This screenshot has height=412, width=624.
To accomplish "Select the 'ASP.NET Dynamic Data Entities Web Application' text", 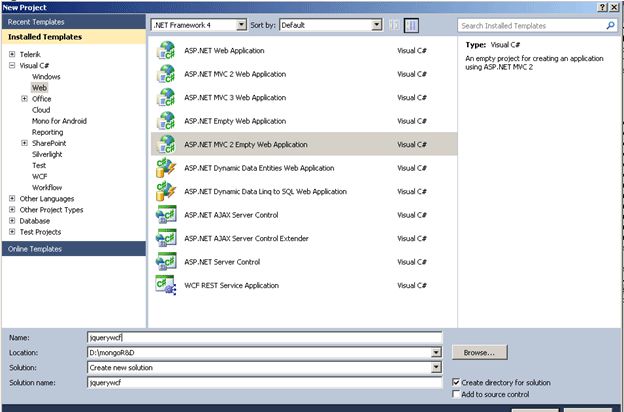I will pyautogui.click(x=259, y=168).
